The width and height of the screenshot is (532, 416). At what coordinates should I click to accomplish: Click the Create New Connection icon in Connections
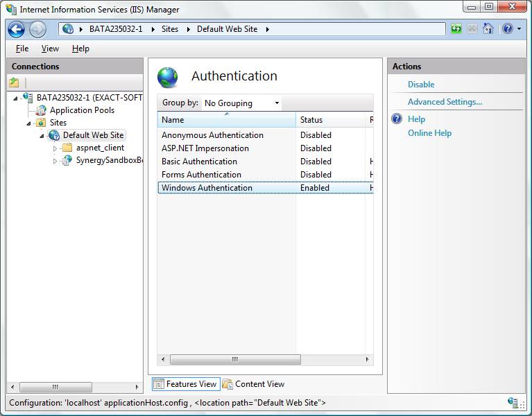(15, 83)
